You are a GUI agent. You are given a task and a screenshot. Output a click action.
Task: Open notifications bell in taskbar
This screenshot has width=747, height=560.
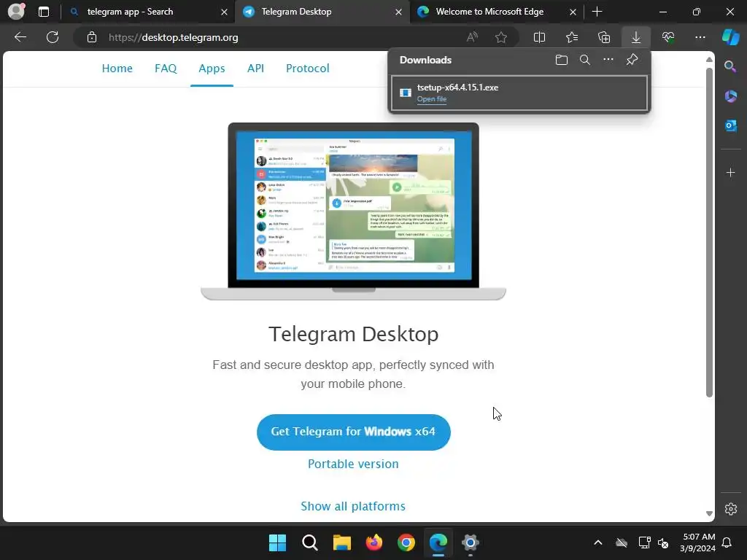tap(727, 542)
